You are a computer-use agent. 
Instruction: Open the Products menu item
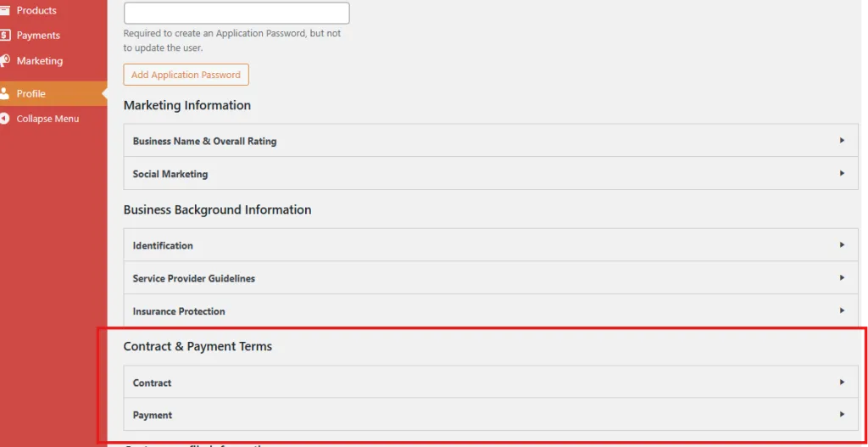point(36,10)
